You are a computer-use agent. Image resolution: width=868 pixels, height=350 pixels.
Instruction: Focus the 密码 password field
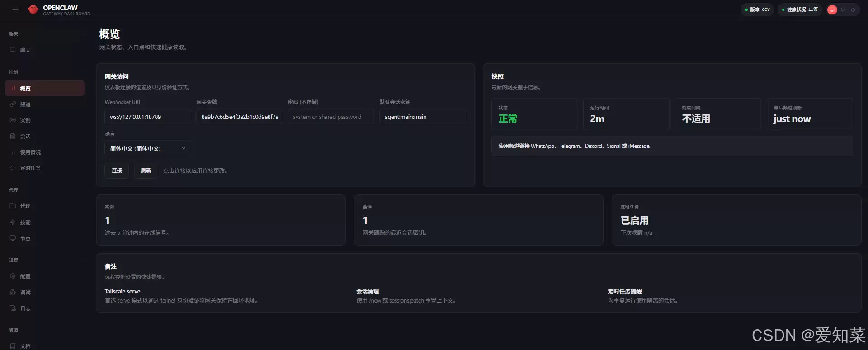pos(331,117)
